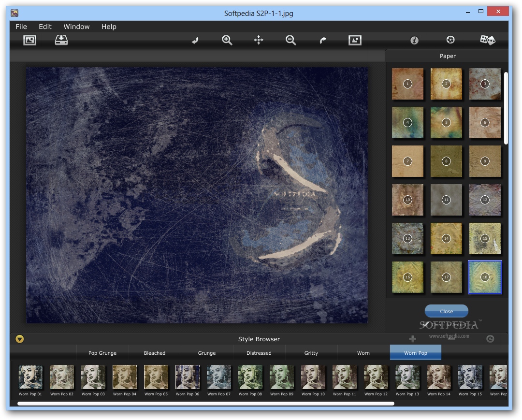Click the plus icon in Style Browser
The height and width of the screenshot is (420, 522).
(x=412, y=339)
